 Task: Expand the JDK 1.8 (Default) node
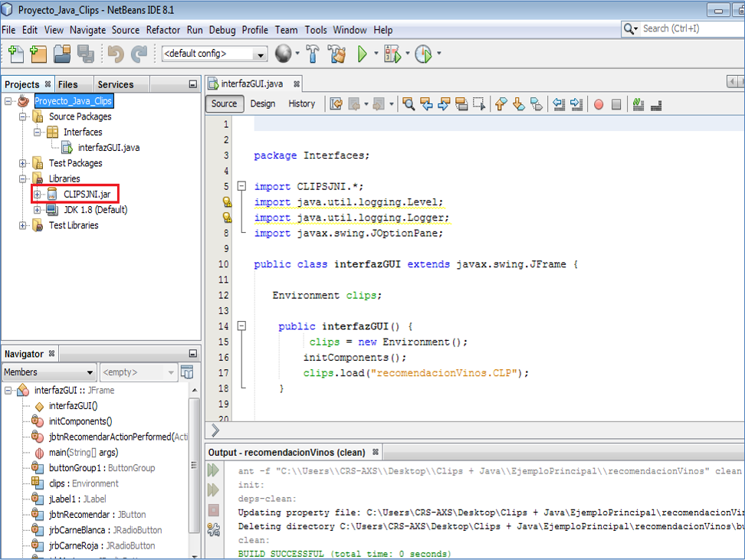click(36, 209)
